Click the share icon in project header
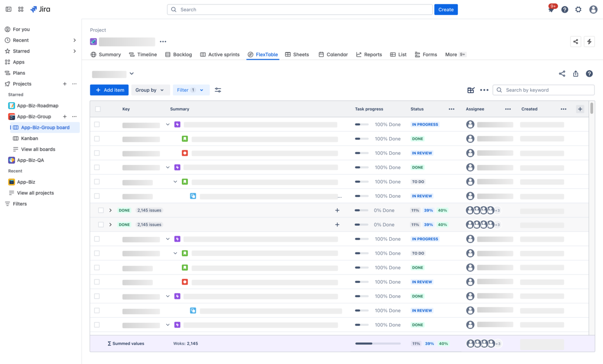The width and height of the screenshot is (603, 364). 576,41
